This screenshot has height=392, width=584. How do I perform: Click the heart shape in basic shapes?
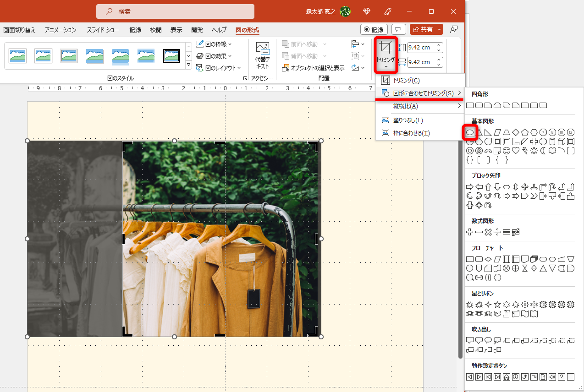[x=515, y=150]
